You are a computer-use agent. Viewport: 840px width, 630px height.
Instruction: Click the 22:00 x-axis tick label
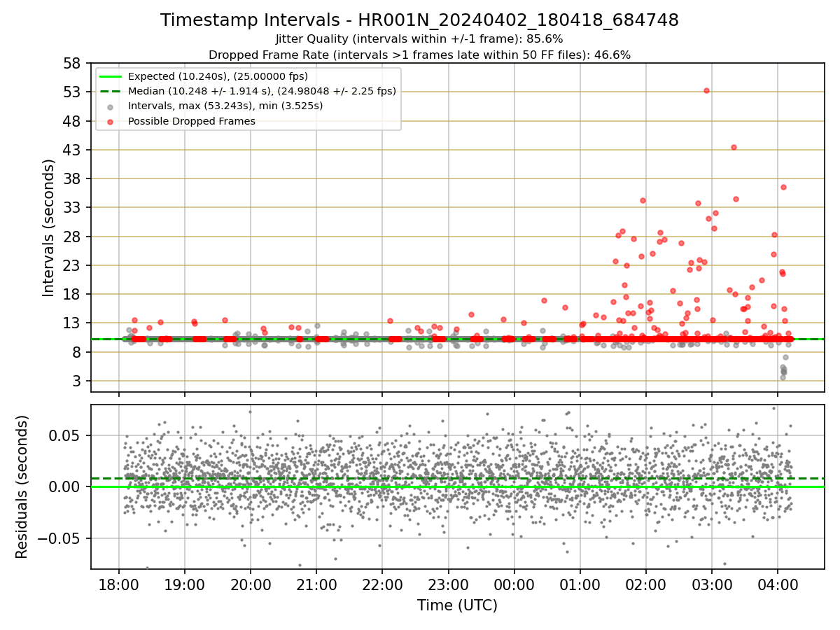(x=382, y=584)
